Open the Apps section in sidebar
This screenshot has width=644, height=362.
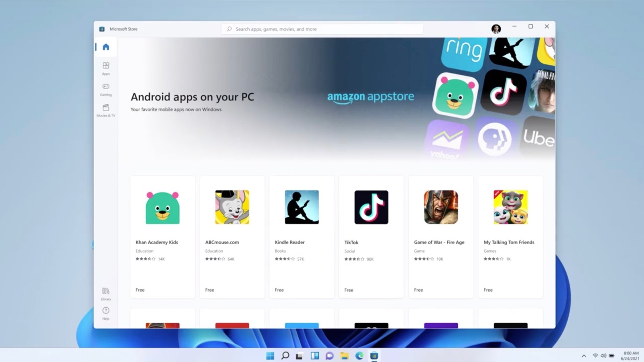click(x=106, y=68)
